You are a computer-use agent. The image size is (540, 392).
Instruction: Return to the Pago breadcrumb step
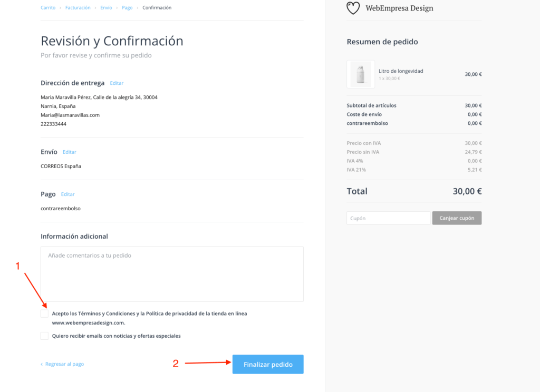[x=127, y=7]
